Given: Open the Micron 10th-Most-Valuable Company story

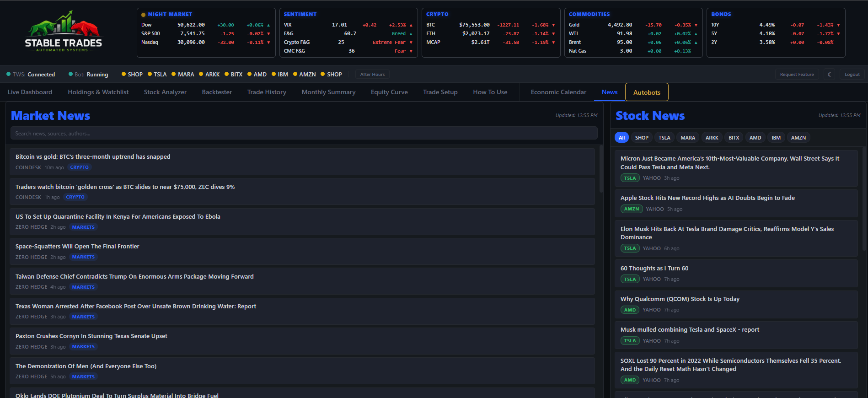Looking at the screenshot, I should (x=736, y=168).
